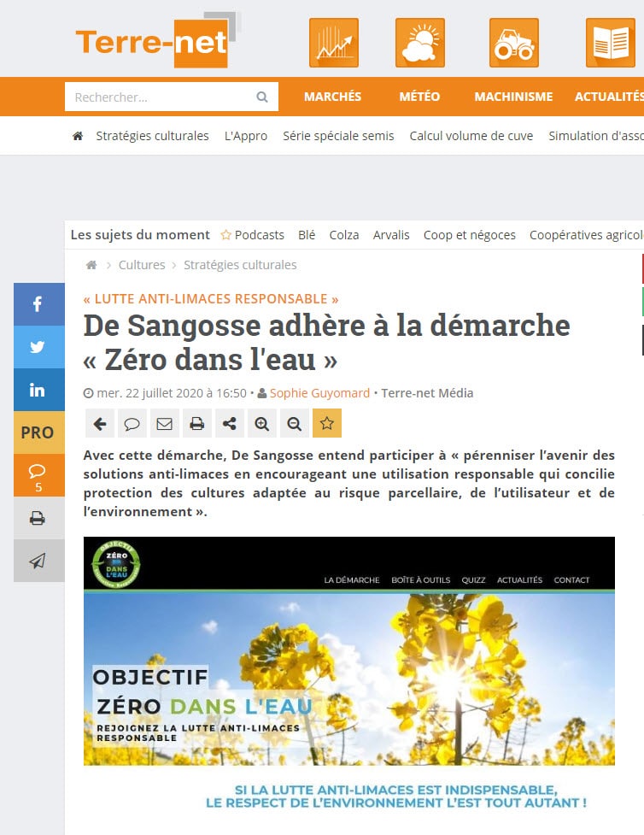
Task: Open the ACTUALITÉS menu
Action: (609, 97)
